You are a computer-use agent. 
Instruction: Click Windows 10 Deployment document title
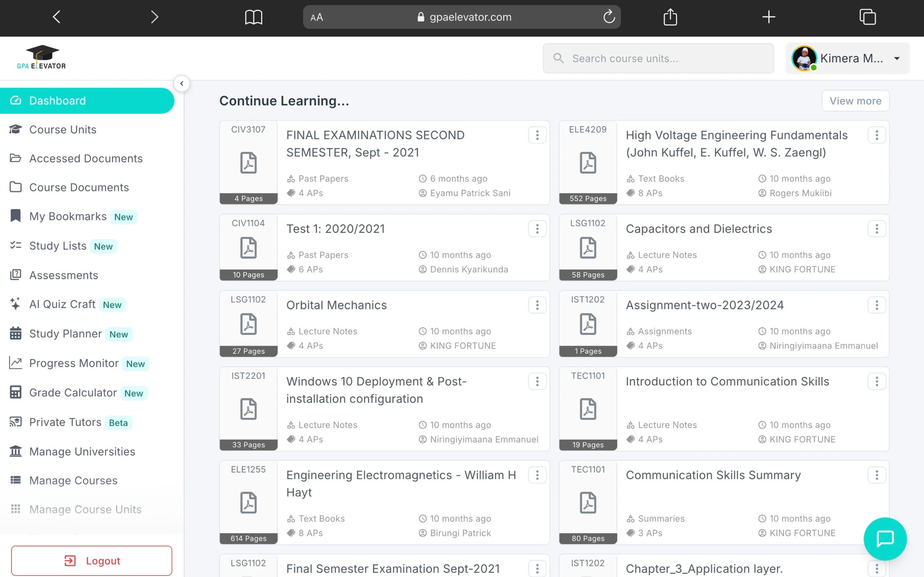(x=376, y=390)
